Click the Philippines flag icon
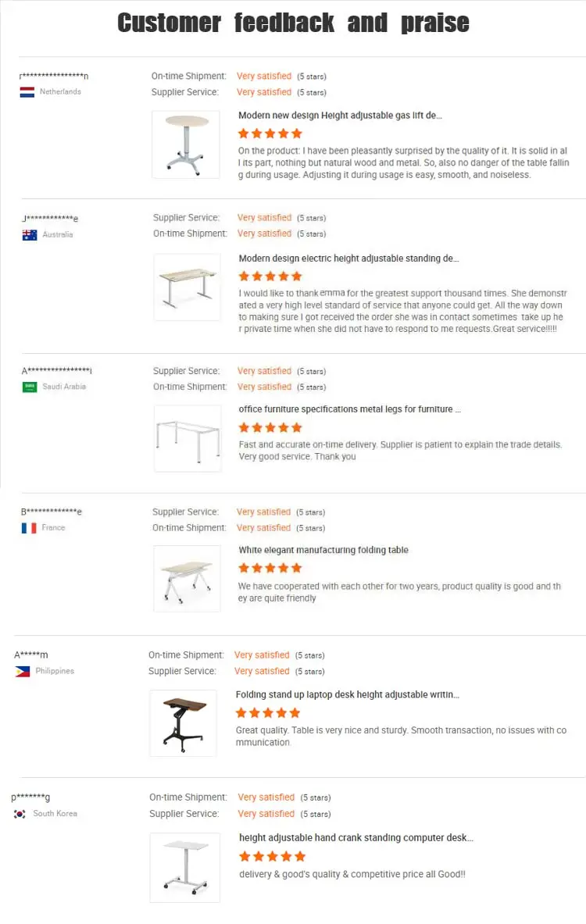 [x=23, y=671]
